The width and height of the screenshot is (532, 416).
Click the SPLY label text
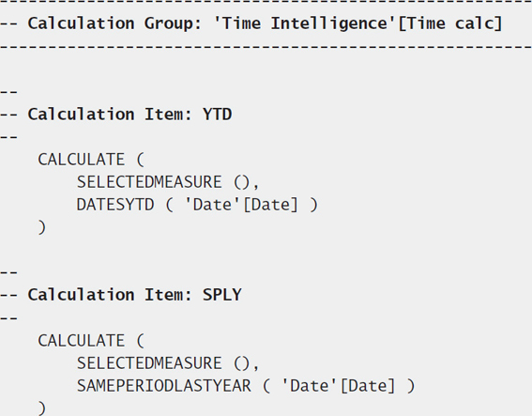221,295
